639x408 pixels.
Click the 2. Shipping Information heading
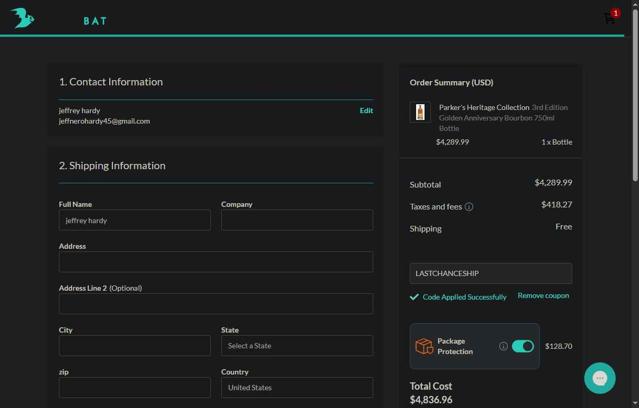point(112,165)
